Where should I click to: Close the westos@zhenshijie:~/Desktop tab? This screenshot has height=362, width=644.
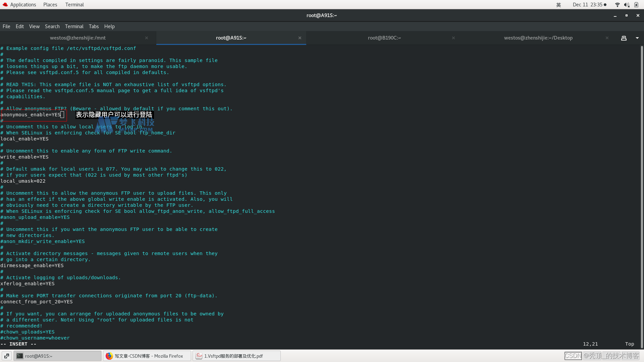[x=607, y=38]
